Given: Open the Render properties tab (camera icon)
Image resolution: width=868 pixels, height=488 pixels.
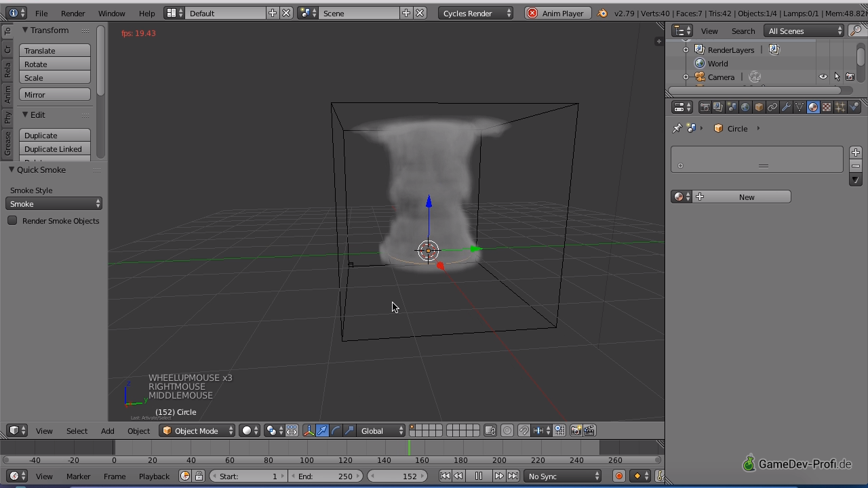Looking at the screenshot, I should click(x=705, y=107).
